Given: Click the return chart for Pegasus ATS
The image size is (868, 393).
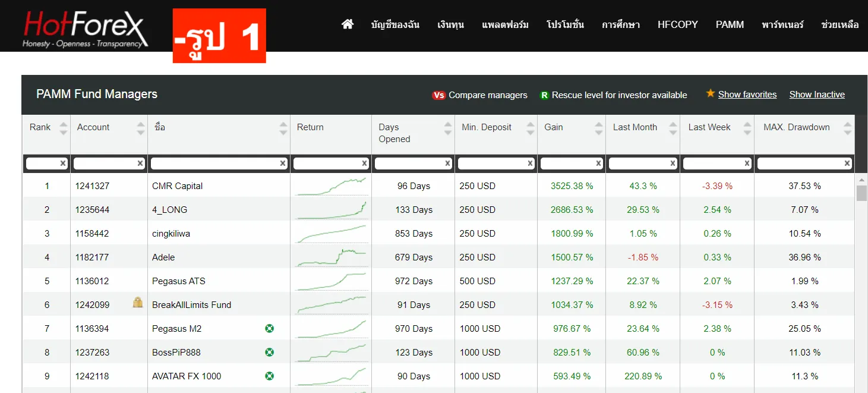Looking at the screenshot, I should tap(331, 281).
